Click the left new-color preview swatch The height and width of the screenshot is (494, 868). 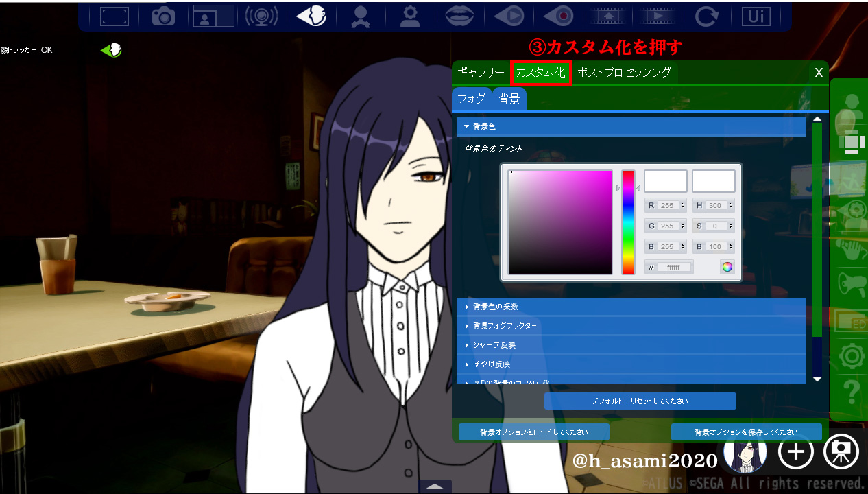pos(666,181)
